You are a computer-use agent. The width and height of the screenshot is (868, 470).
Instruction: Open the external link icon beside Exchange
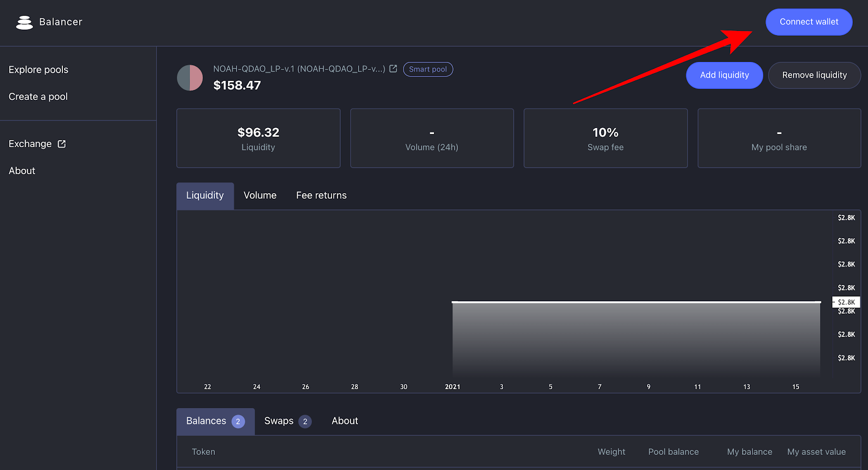(62, 144)
